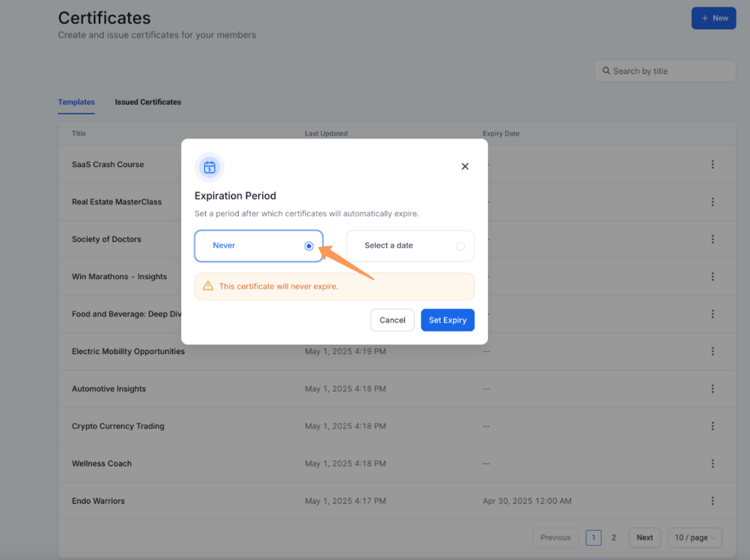Open actions menu for Crypto Currency Trading
The height and width of the screenshot is (560, 750).
pos(713,426)
